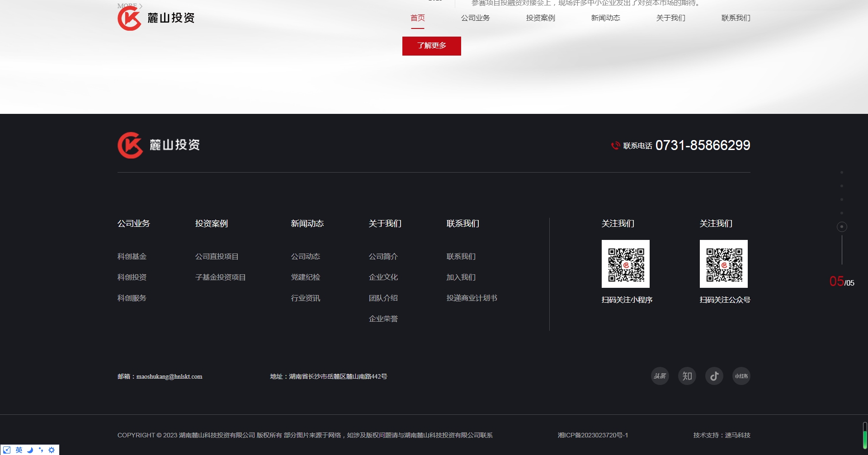
Task: Click the input method panel icon
Action: click(6, 450)
